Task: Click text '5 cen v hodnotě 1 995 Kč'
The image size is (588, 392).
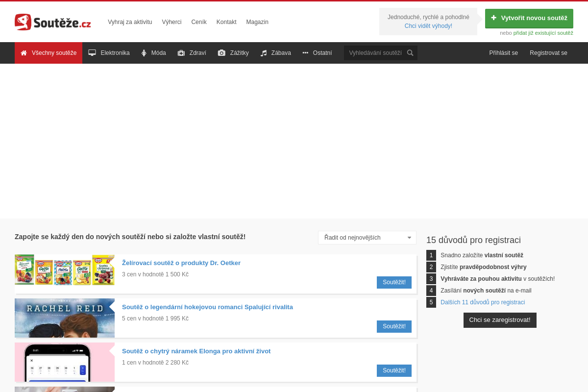Action: click(x=155, y=318)
